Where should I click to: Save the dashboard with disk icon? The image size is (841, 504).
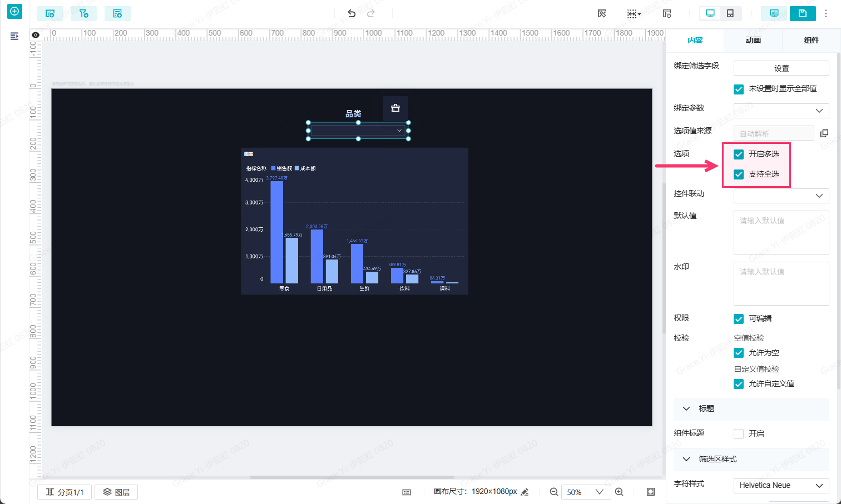click(x=803, y=13)
